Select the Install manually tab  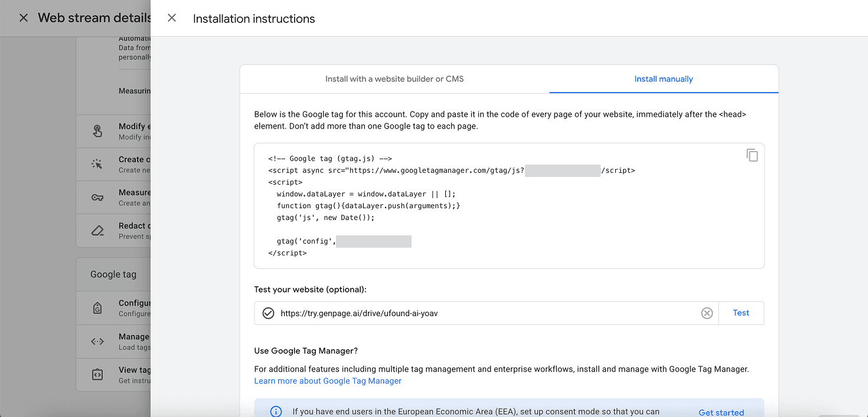[663, 79]
